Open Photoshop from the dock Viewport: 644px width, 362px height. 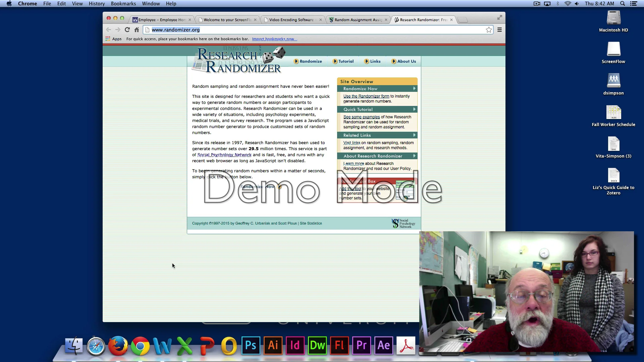(x=251, y=345)
